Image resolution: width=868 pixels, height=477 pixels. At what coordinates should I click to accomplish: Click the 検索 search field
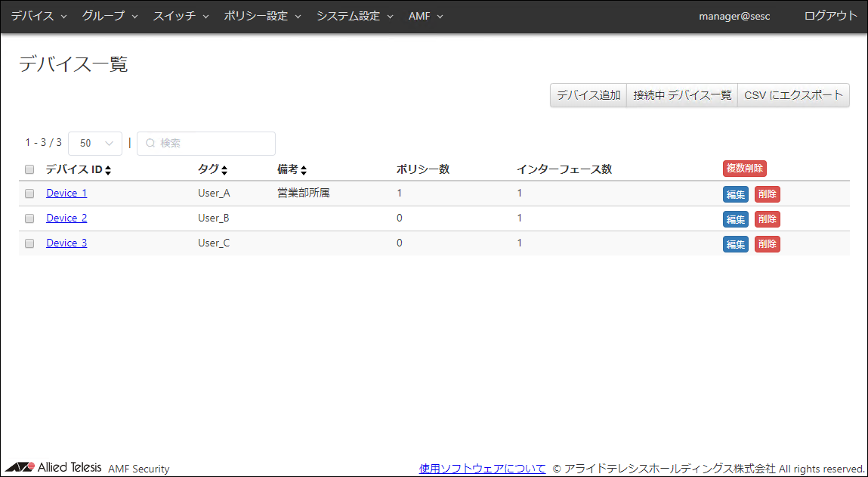(206, 143)
